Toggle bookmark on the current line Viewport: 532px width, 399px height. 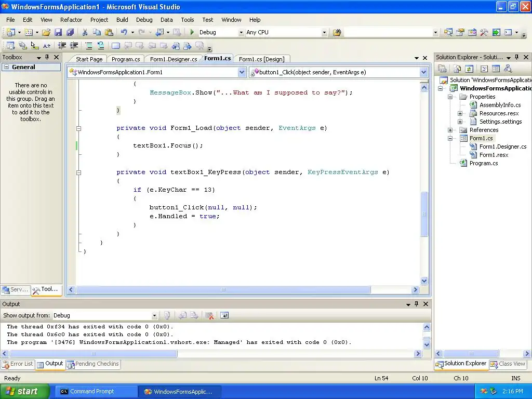point(116,46)
